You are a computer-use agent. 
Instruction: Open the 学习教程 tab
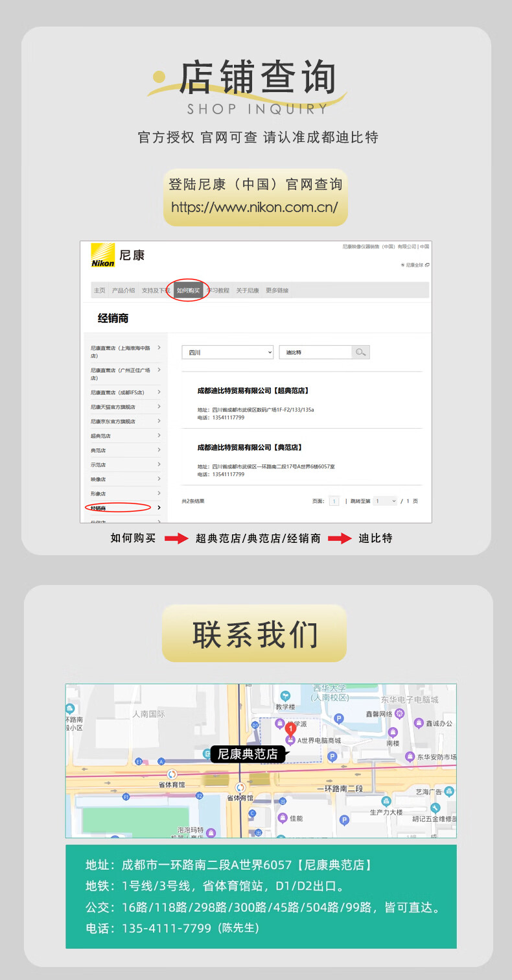(218, 291)
